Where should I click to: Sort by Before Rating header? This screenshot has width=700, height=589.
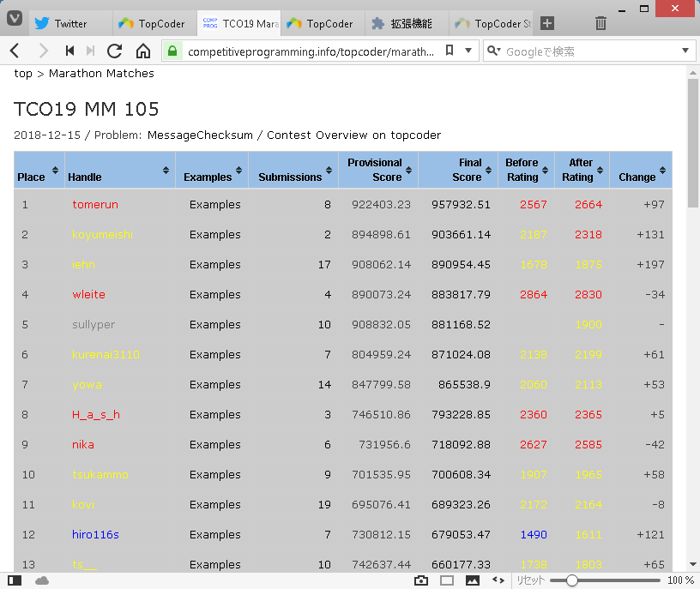527,170
